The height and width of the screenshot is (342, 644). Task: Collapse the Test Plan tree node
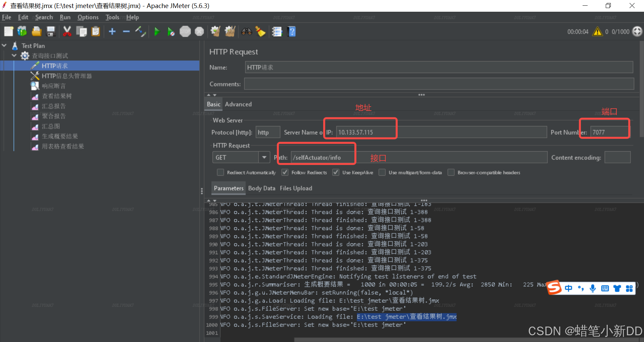(x=4, y=46)
